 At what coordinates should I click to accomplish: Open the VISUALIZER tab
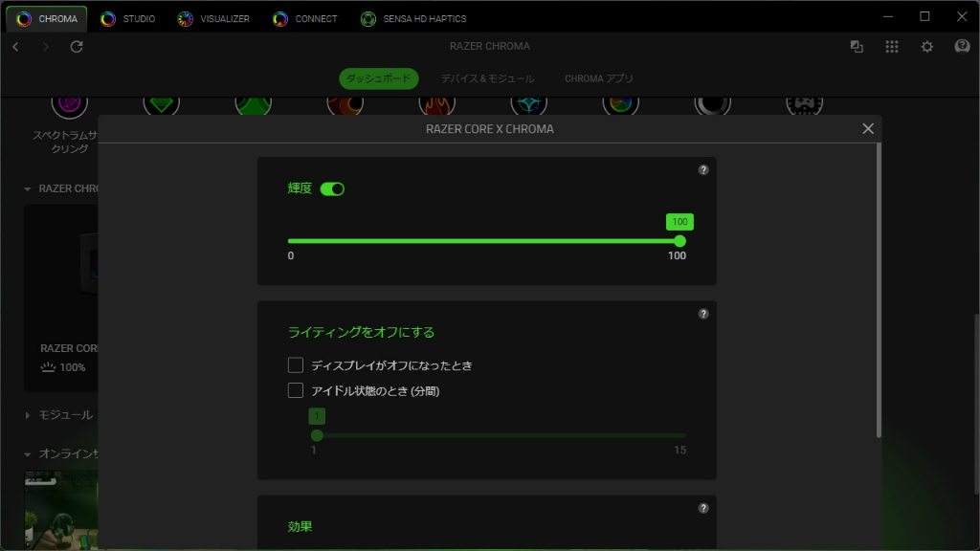213,19
